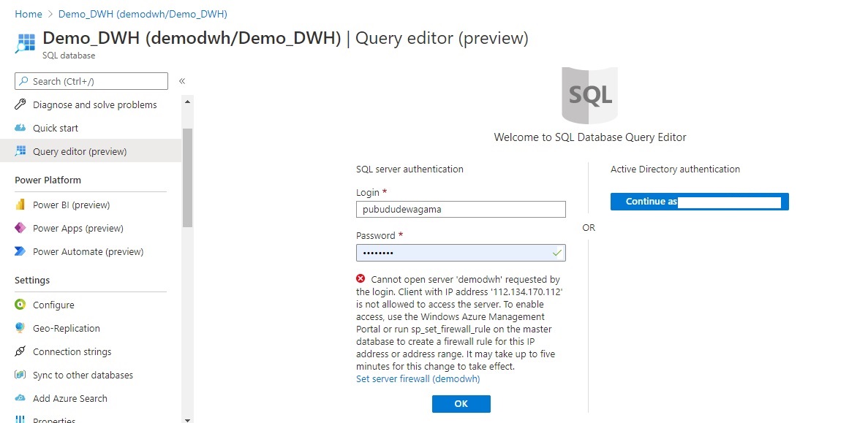Click the Sync to other databases icon
This screenshot has width=868, height=423.
[x=20, y=375]
